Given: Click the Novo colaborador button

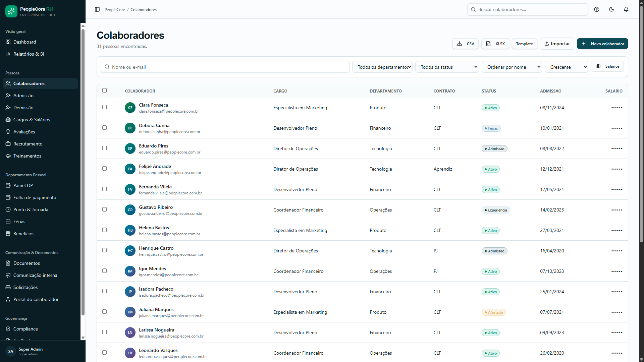Looking at the screenshot, I should point(602,44).
